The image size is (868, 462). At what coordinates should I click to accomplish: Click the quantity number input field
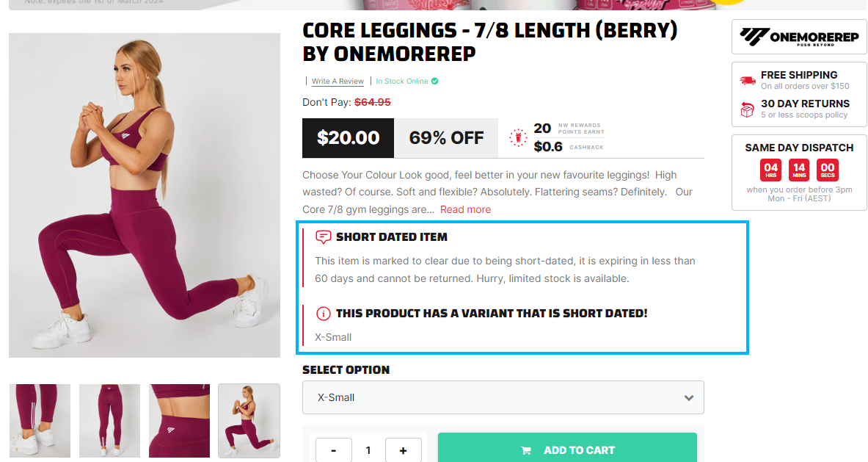pos(368,450)
